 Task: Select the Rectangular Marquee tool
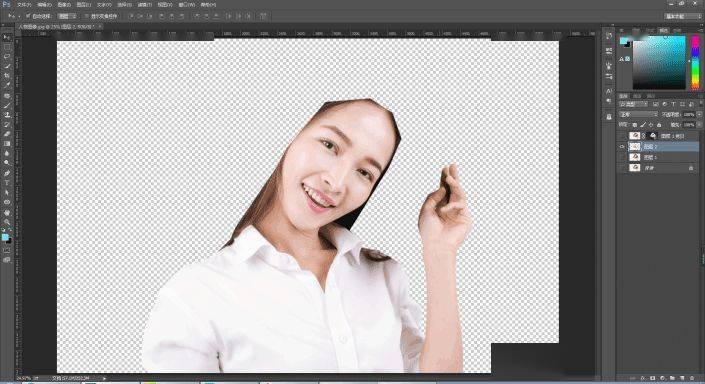(x=7, y=47)
